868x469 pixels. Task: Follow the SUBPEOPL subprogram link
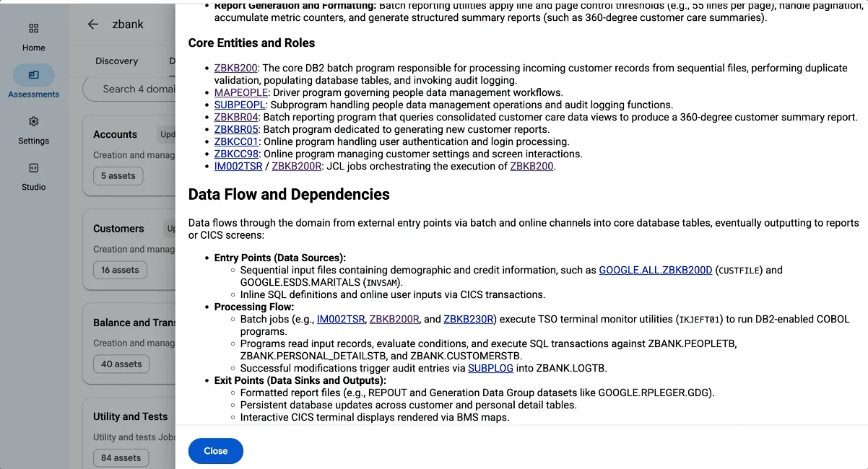[x=240, y=105]
